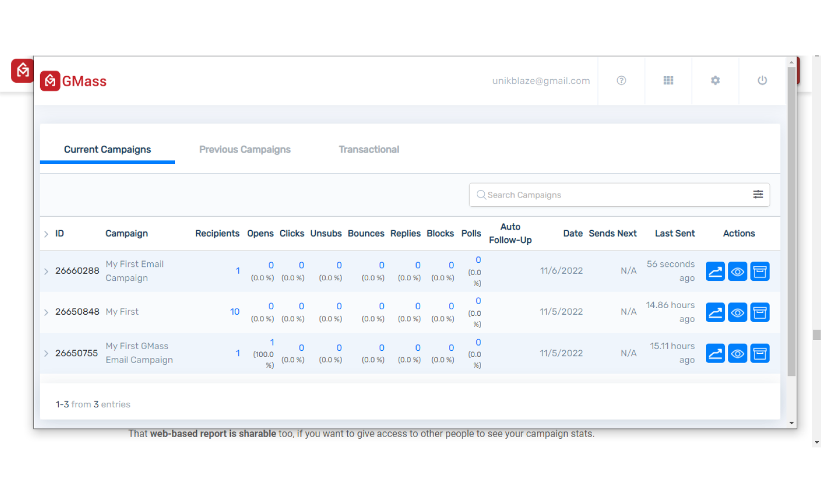Image resolution: width=821 pixels, height=504 pixels.
Task: Sort by the Replies column header
Action: (405, 233)
